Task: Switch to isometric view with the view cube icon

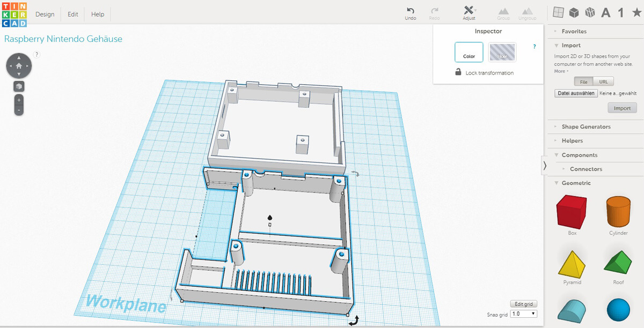Action: click(19, 86)
